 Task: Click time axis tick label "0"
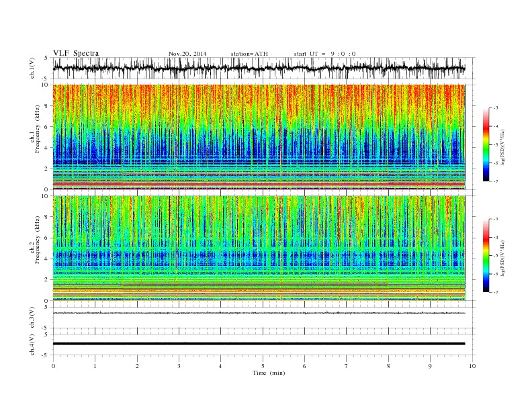pos(53,366)
